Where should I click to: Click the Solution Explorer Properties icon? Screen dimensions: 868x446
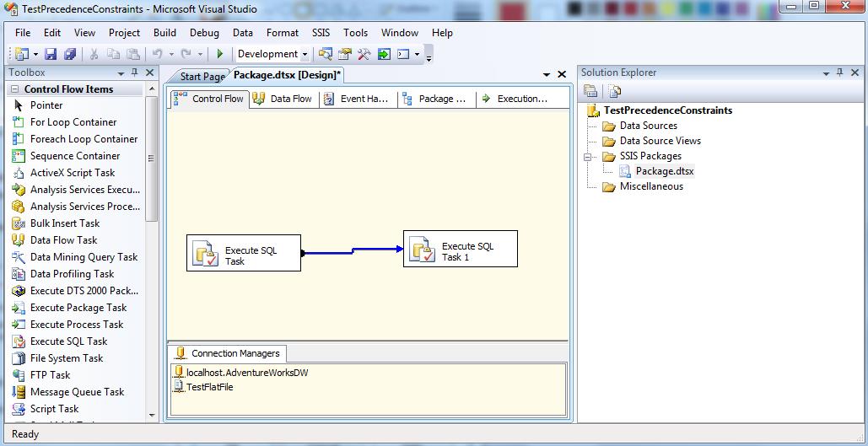[590, 91]
